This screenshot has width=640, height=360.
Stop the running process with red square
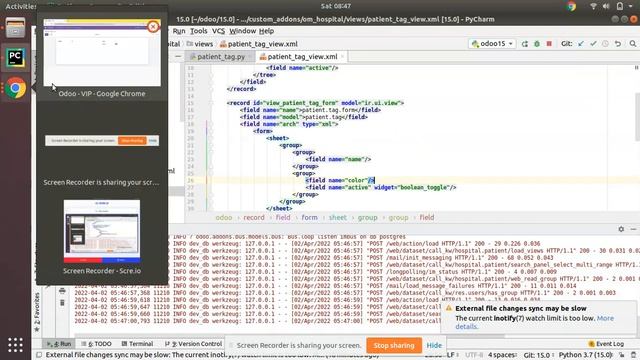(549, 44)
